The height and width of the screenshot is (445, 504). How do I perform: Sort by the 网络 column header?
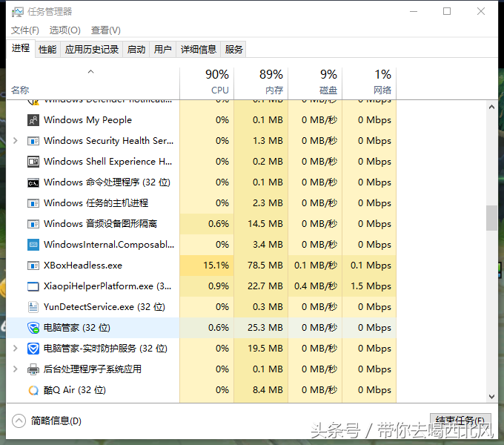point(369,83)
